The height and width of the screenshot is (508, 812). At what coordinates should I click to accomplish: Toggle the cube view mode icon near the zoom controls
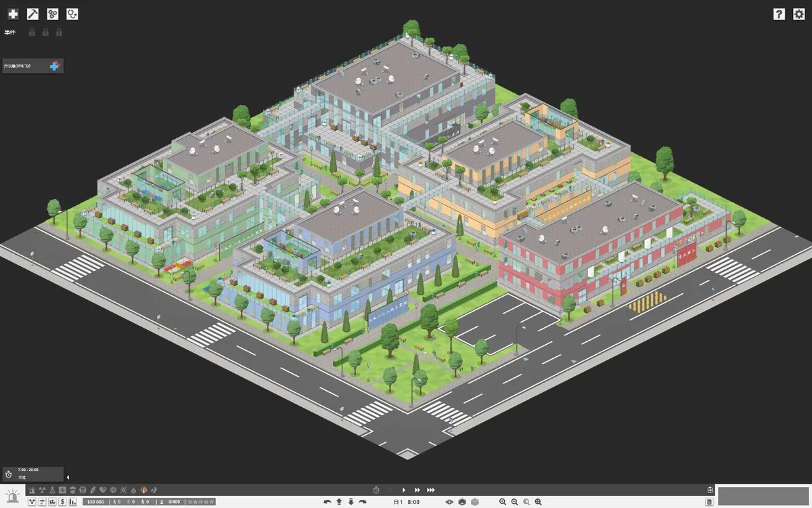tap(474, 502)
